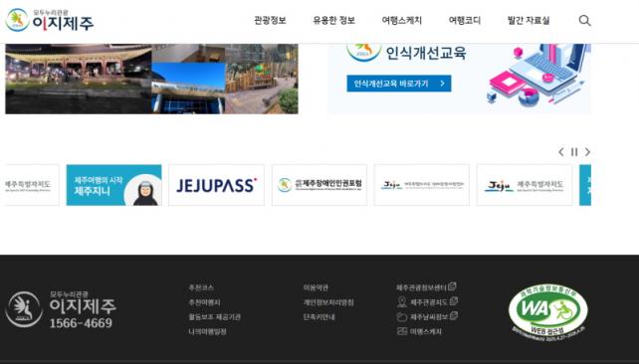Open the 여행스케치 top menu
This screenshot has height=364, width=639.
pyautogui.click(x=402, y=20)
